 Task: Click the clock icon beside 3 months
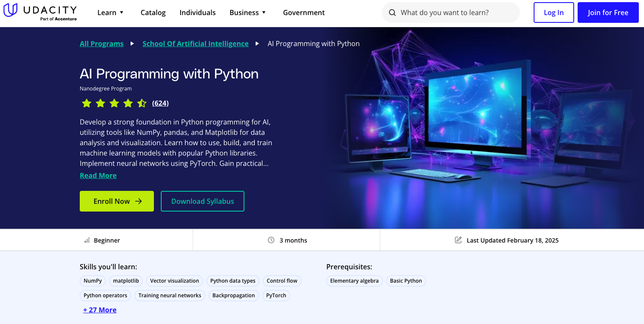pyautogui.click(x=271, y=240)
